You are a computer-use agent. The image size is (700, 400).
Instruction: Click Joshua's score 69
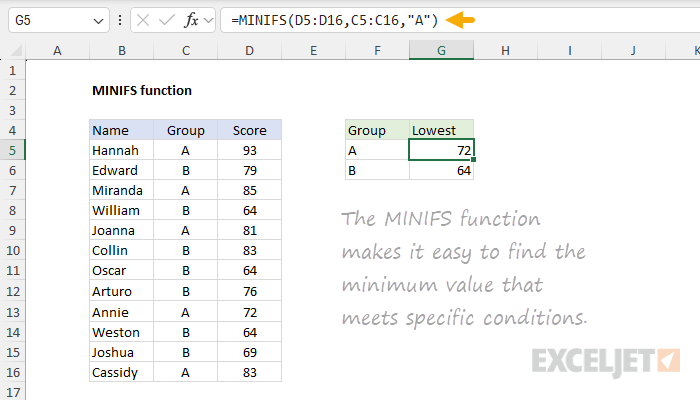[250, 353]
